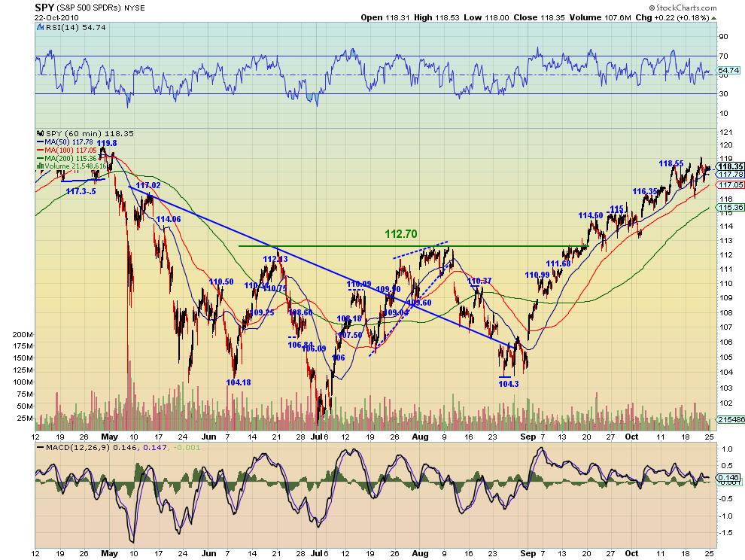Viewport: 745px width, 560px height.
Task: Click the 119.8 peak annotation
Action: point(107,143)
